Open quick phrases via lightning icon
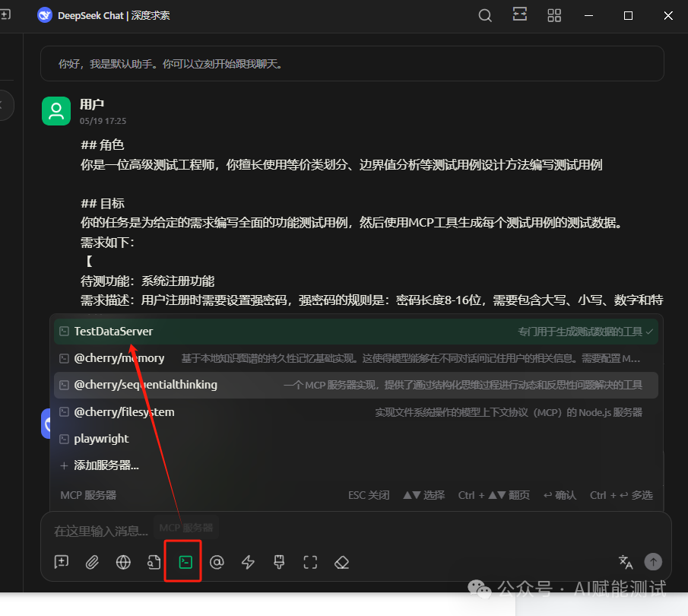This screenshot has width=688, height=616. [x=247, y=562]
